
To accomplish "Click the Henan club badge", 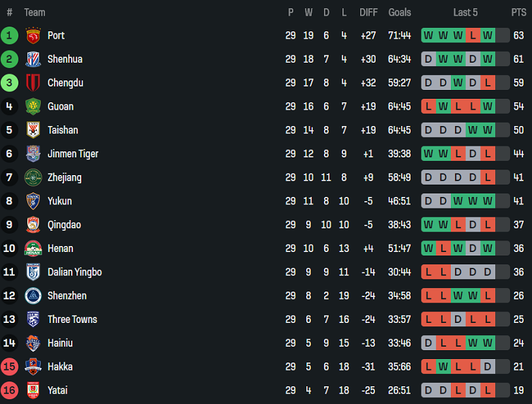I will click(33, 249).
